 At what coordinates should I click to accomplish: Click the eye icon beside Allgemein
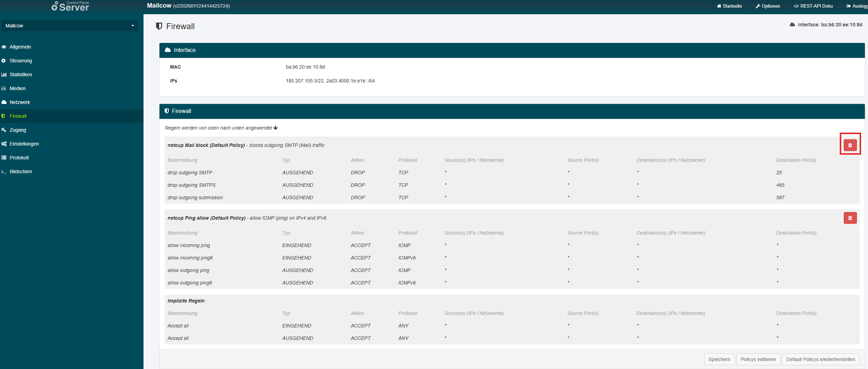pos(4,47)
